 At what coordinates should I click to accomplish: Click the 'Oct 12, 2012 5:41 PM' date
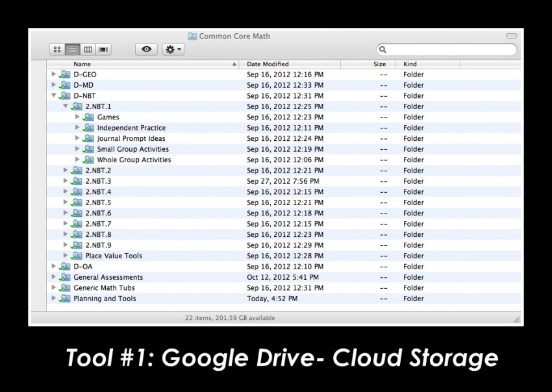(x=282, y=277)
